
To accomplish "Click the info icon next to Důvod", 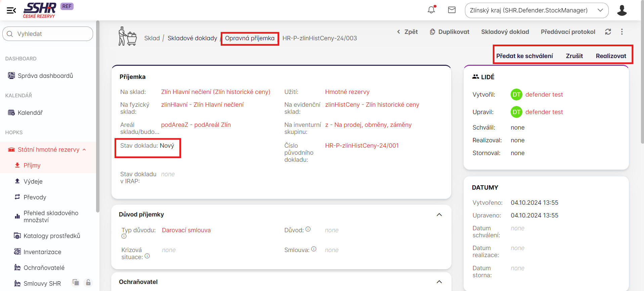I will click(308, 229).
